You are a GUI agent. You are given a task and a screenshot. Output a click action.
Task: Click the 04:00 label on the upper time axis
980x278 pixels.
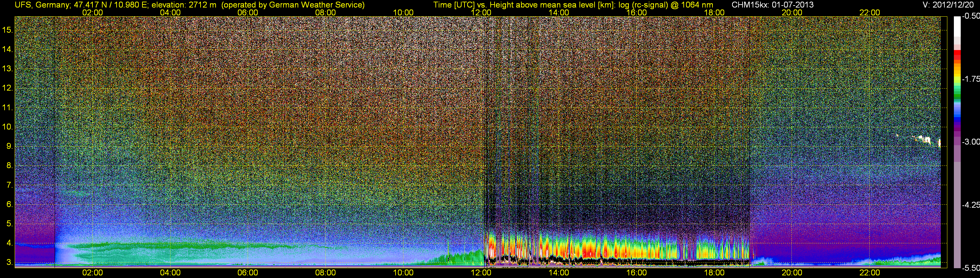(x=170, y=12)
